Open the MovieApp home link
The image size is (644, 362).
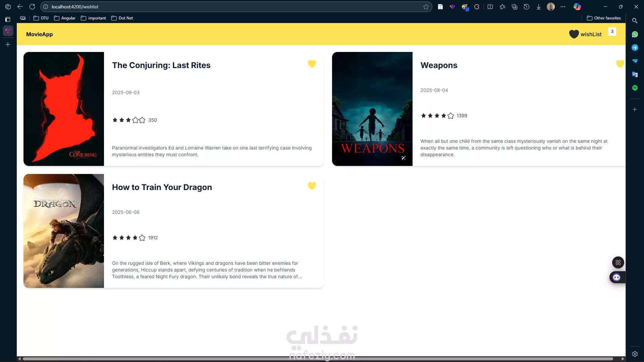tap(40, 34)
